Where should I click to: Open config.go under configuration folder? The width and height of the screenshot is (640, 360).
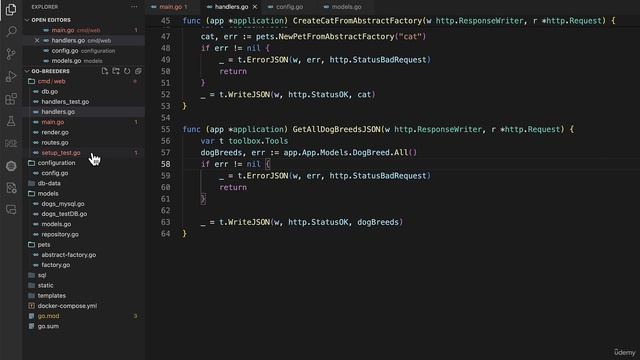click(x=55, y=173)
